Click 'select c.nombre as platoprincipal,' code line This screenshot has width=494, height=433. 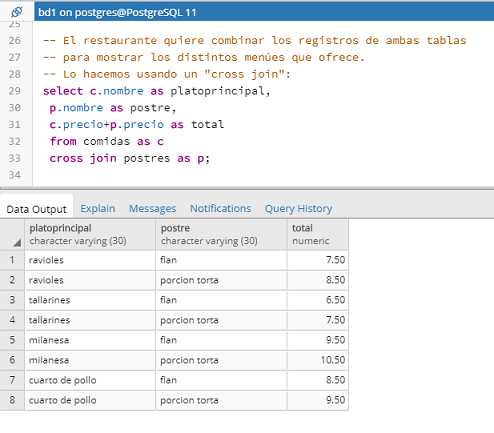point(156,91)
